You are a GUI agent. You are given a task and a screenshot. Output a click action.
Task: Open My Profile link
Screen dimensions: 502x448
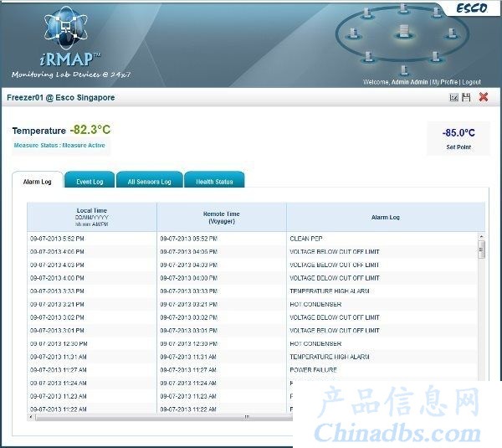pyautogui.click(x=445, y=82)
